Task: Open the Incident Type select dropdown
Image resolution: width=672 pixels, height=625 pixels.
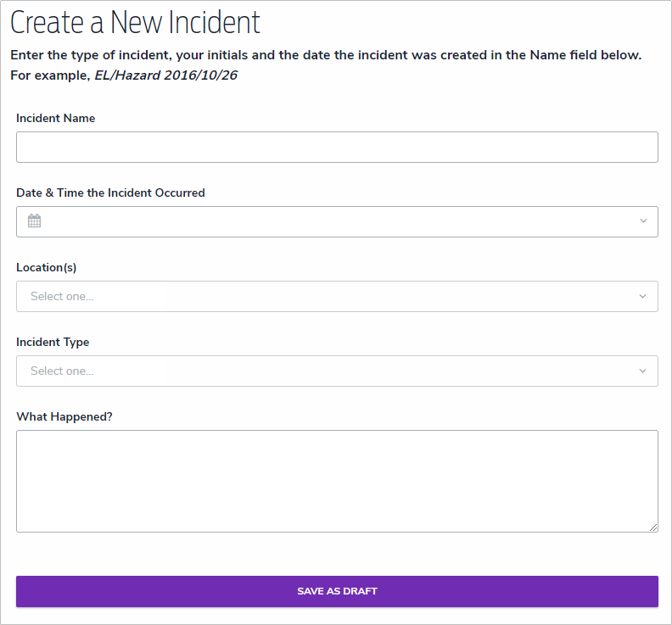Action: [x=337, y=371]
